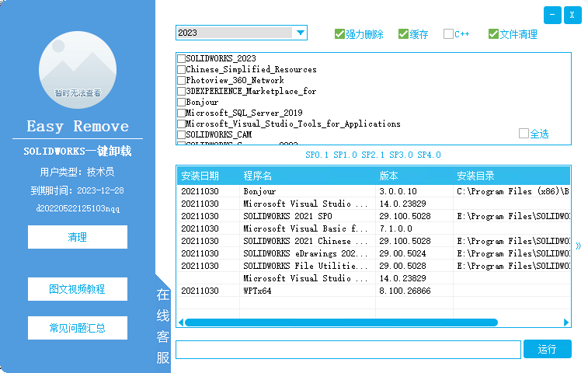Click the command input field beside 运行
This screenshot has height=373, width=588.
(347, 350)
